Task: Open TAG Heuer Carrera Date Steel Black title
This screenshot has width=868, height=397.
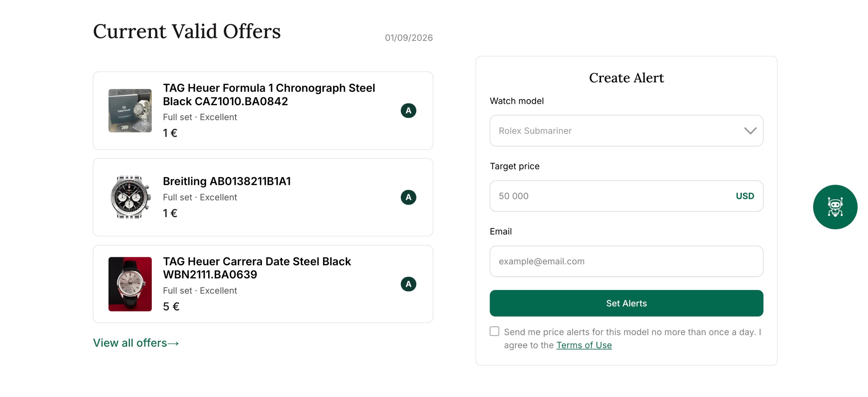Action: (x=257, y=268)
